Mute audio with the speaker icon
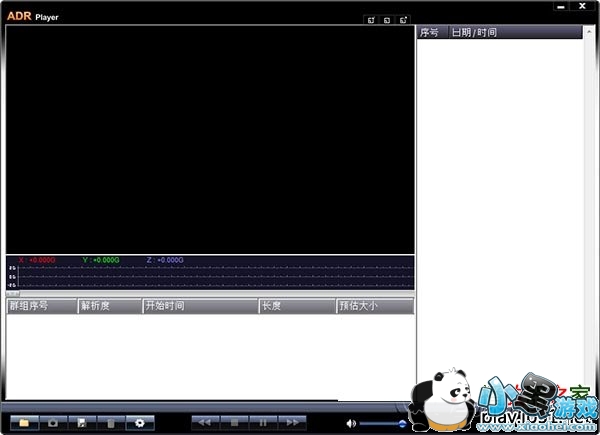 click(x=351, y=424)
